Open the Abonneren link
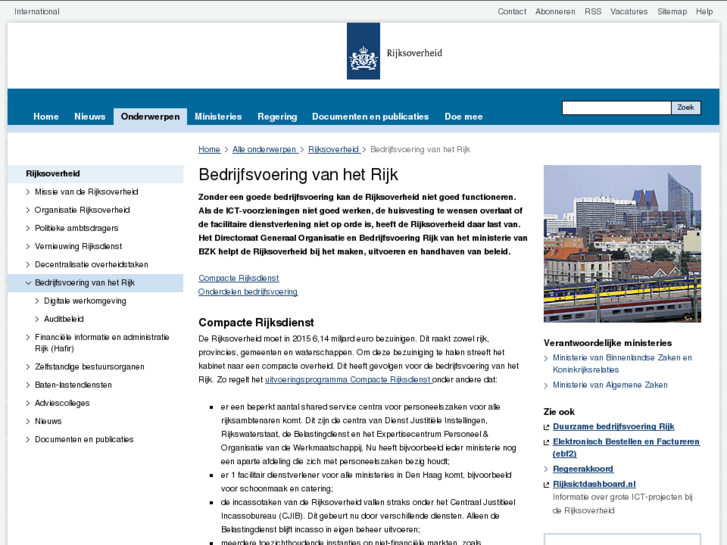Image resolution: width=727 pixels, height=545 pixels. coord(555,12)
